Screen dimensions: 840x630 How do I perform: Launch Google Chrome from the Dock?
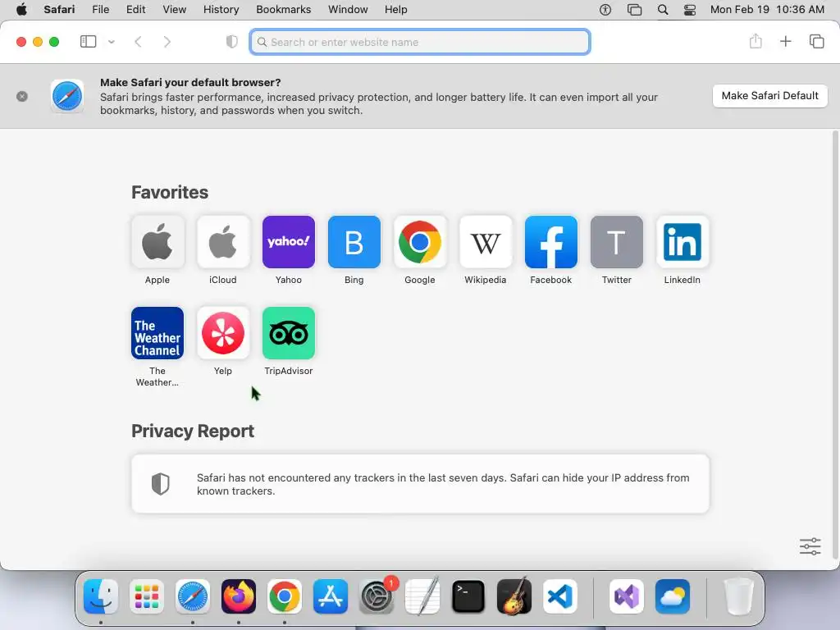(285, 596)
